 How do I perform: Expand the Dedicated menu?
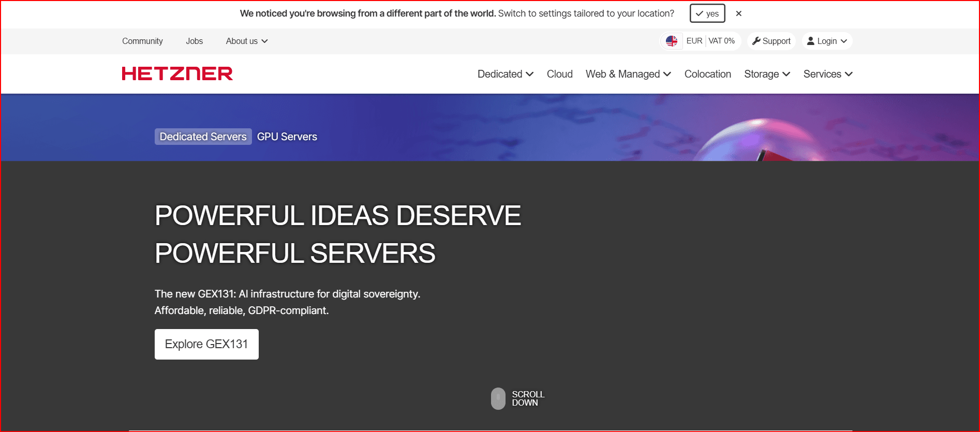506,74
